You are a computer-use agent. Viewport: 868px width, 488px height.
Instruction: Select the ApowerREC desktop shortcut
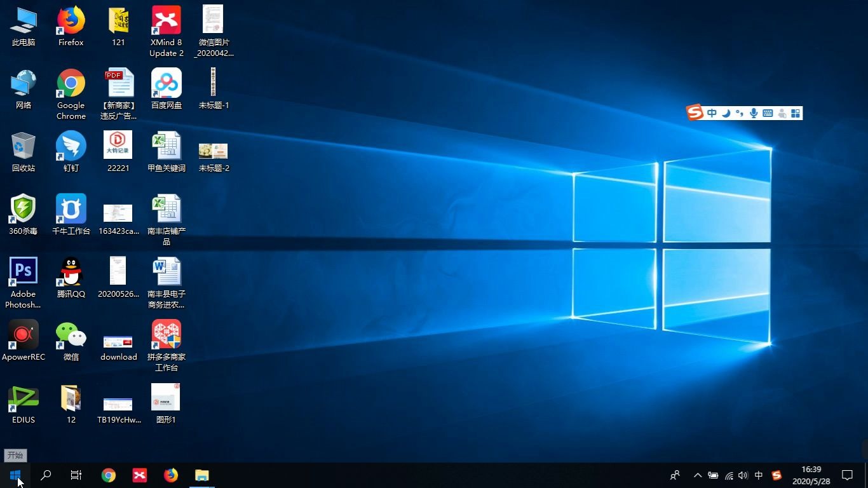pyautogui.click(x=24, y=341)
